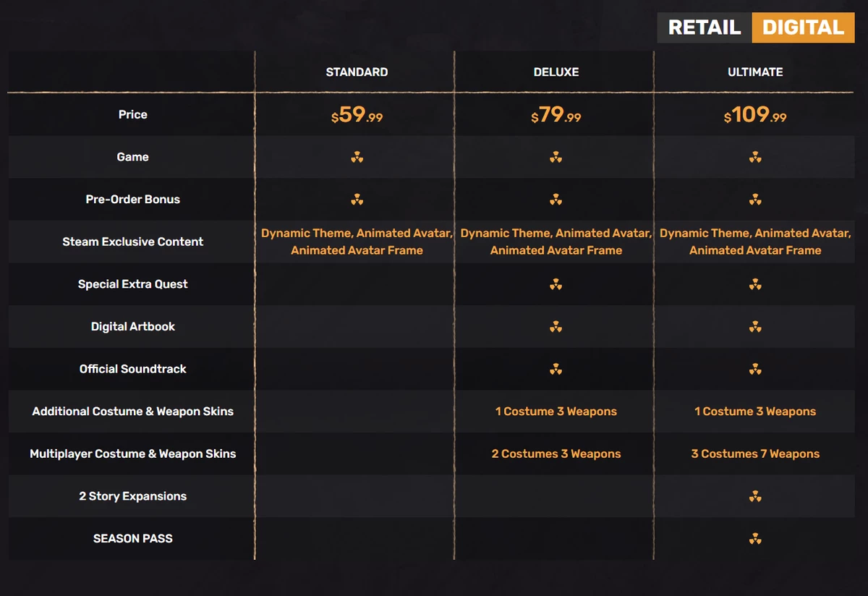
Task: Click the Steam Exclusive Content row label
Action: [132, 242]
